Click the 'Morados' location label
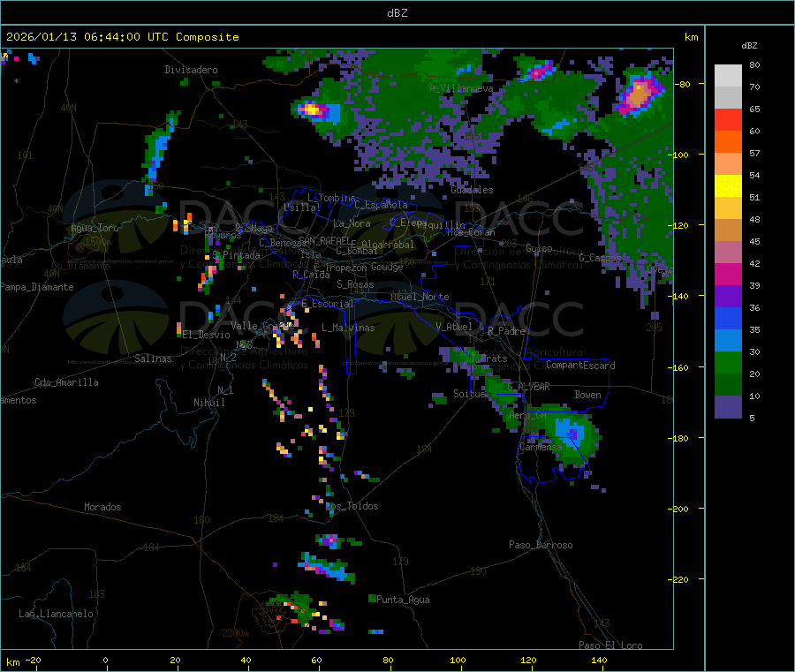 (x=102, y=507)
